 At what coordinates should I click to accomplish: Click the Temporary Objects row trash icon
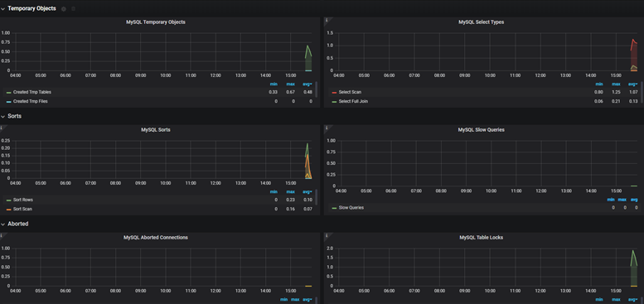click(74, 8)
